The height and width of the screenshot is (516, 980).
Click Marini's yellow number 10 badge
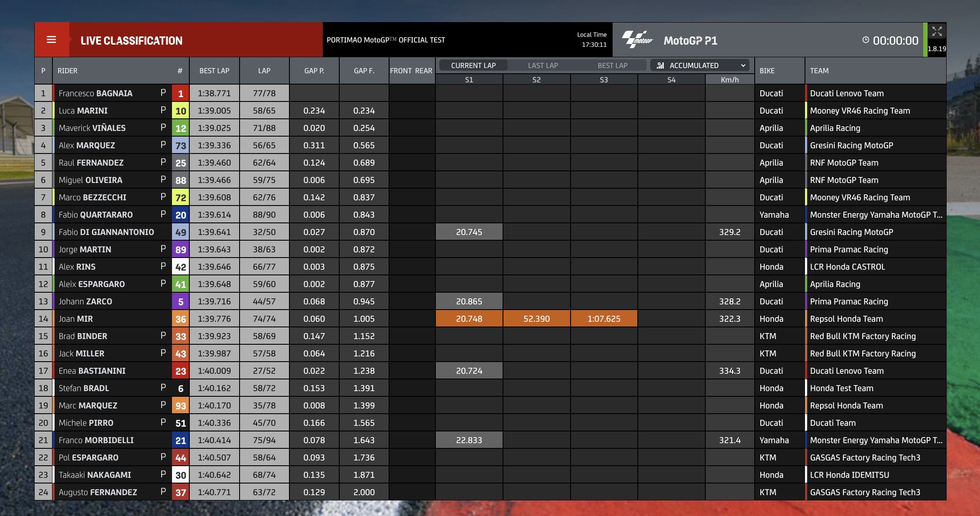point(181,111)
